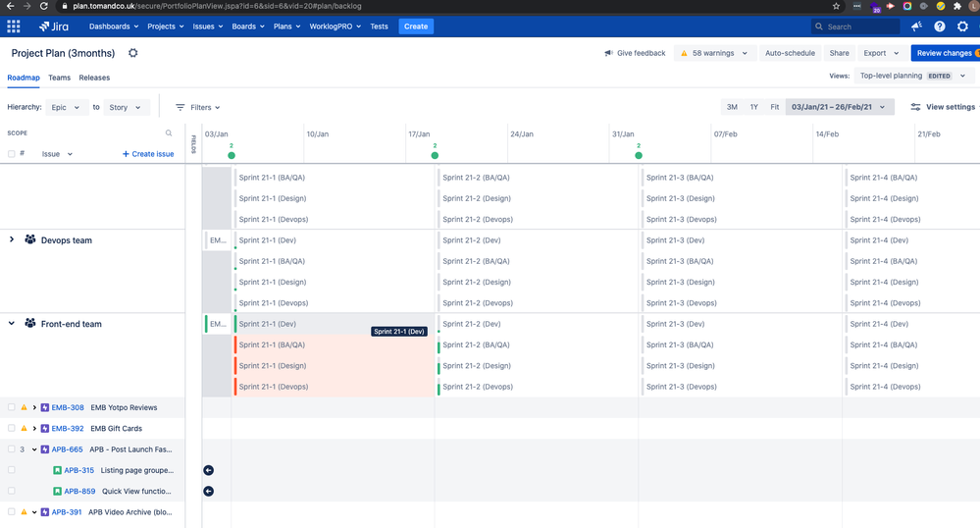Tick the select-all issues checkbox
Image resolution: width=980 pixels, height=528 pixels.
pyautogui.click(x=11, y=154)
